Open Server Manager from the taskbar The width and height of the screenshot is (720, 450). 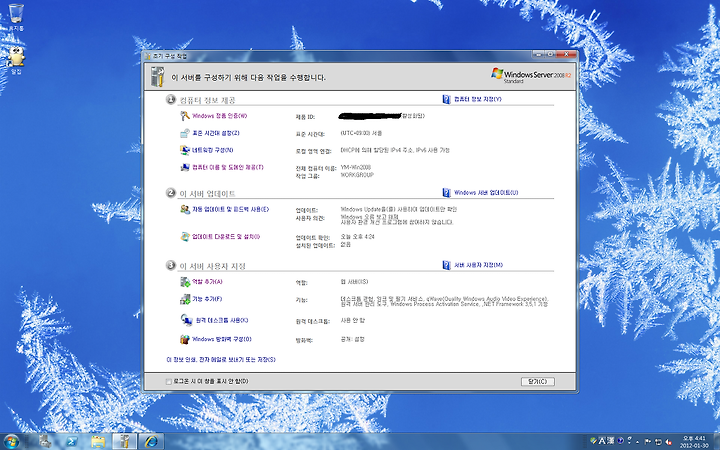click(x=45, y=442)
